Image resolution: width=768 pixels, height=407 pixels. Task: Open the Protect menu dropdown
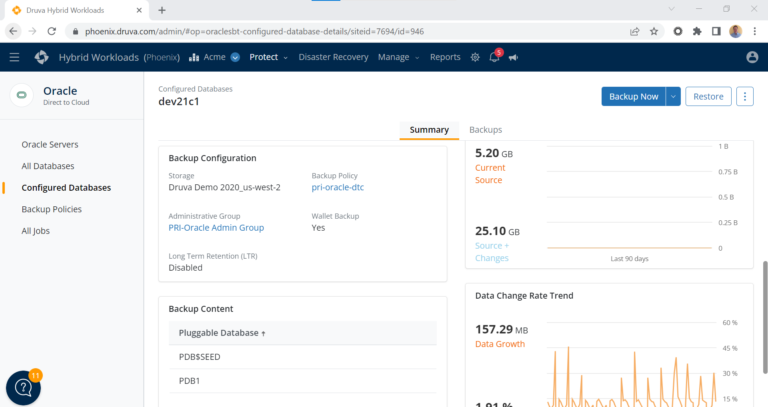[268, 57]
